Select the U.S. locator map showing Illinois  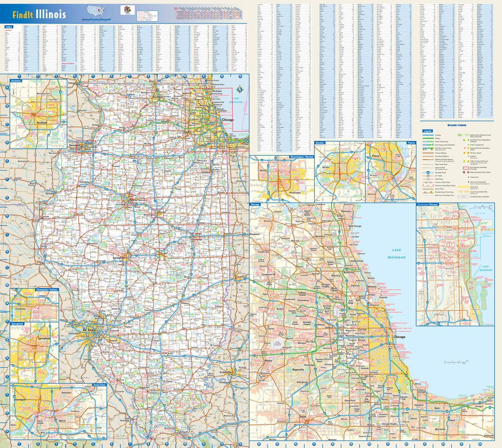95,10
